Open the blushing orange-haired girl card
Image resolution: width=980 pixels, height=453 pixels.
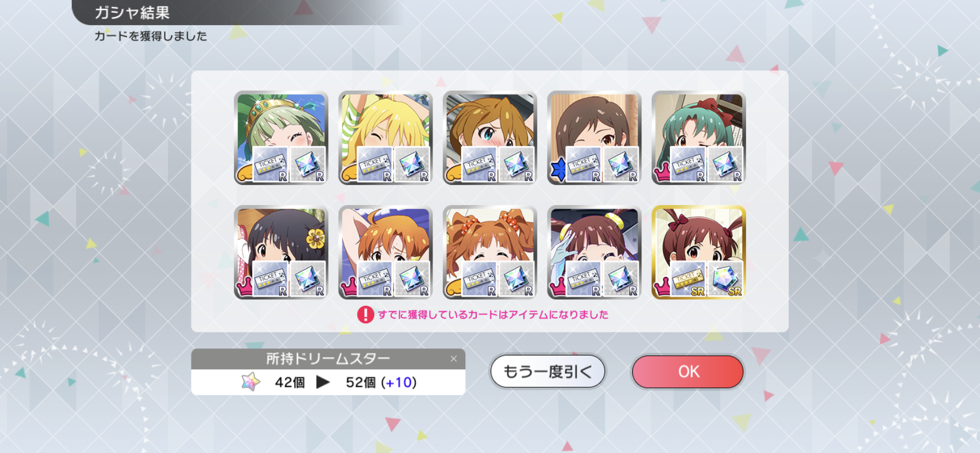(x=490, y=138)
